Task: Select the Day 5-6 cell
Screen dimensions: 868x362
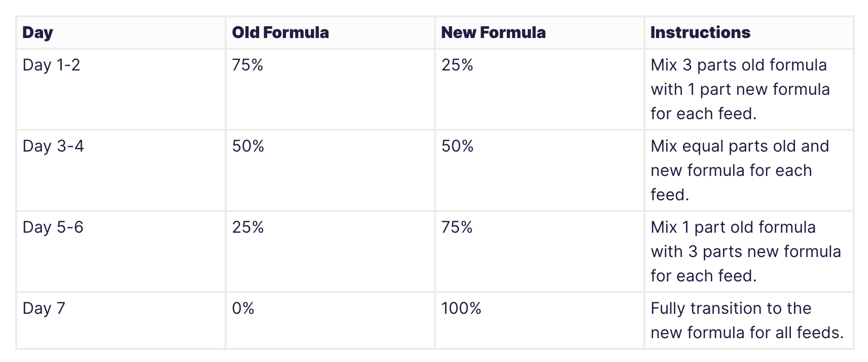Action: 53,227
